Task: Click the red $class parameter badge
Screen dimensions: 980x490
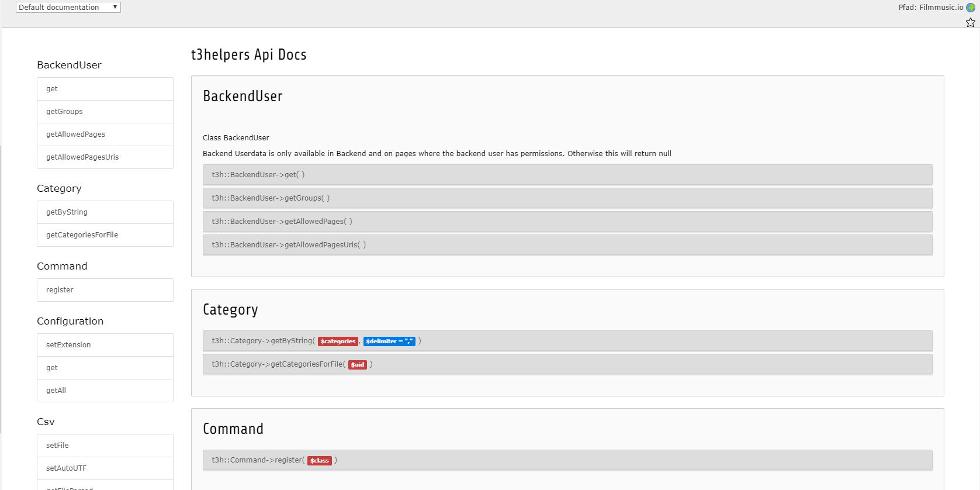Action: (x=320, y=460)
